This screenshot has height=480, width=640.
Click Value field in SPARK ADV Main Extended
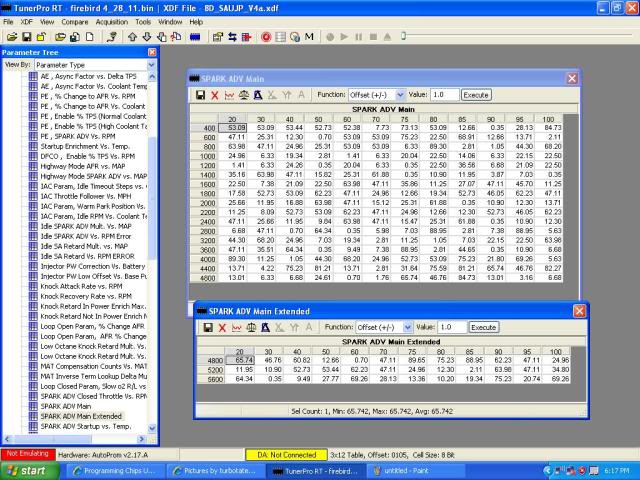(x=452, y=327)
